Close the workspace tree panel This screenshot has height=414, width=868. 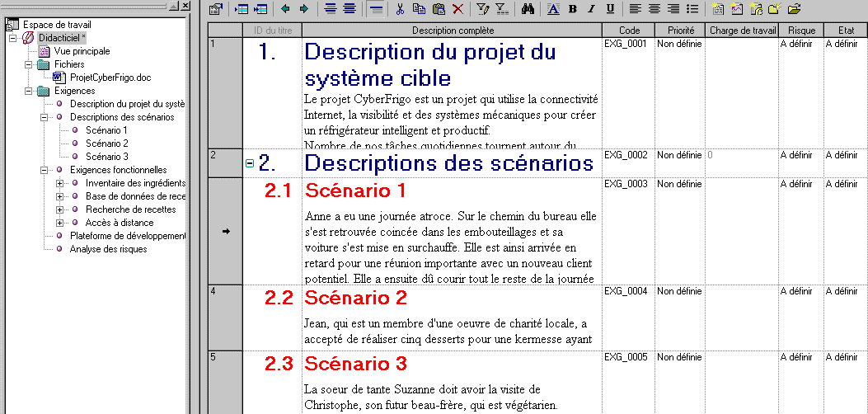(x=185, y=6)
